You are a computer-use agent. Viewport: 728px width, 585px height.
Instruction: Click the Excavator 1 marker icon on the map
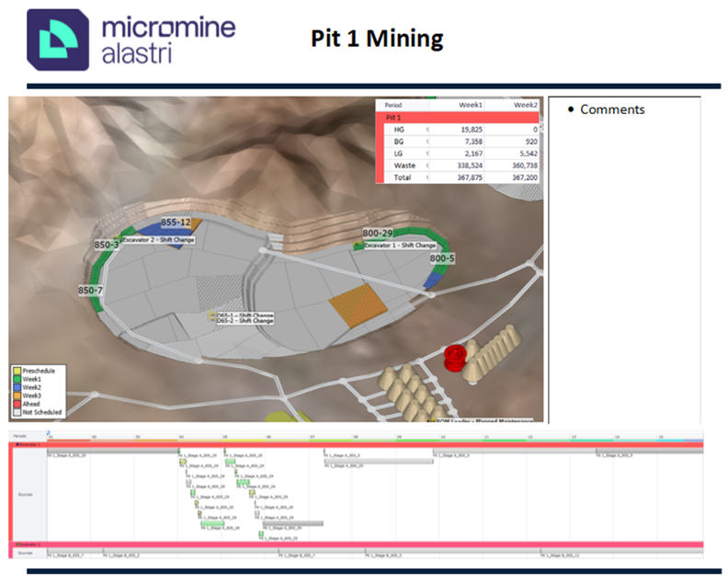point(358,245)
